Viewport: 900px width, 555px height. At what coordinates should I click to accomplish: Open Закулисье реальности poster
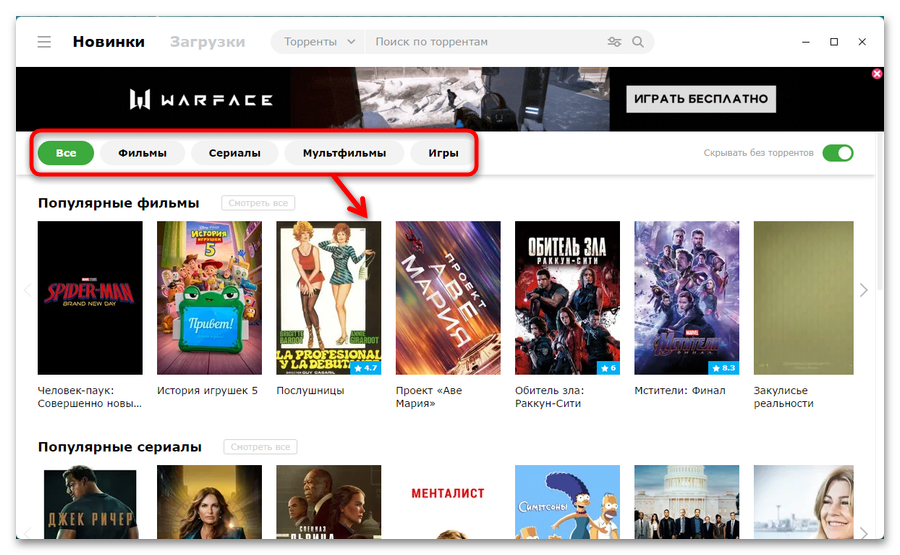(x=804, y=298)
